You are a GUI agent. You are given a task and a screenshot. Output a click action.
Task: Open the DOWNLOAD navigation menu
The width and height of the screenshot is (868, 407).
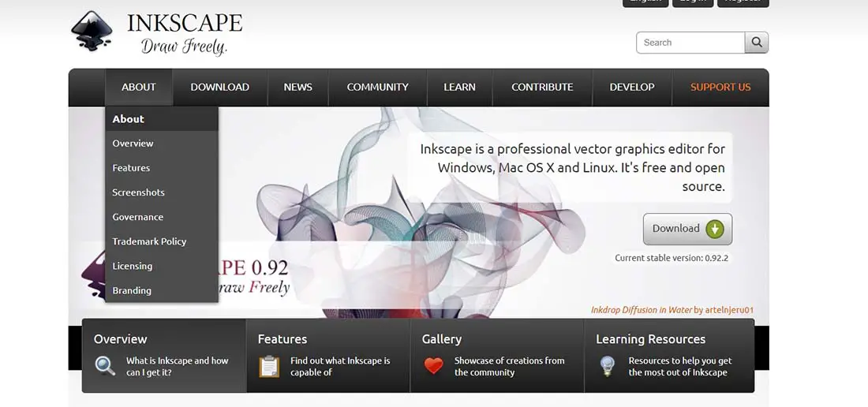pyautogui.click(x=220, y=87)
